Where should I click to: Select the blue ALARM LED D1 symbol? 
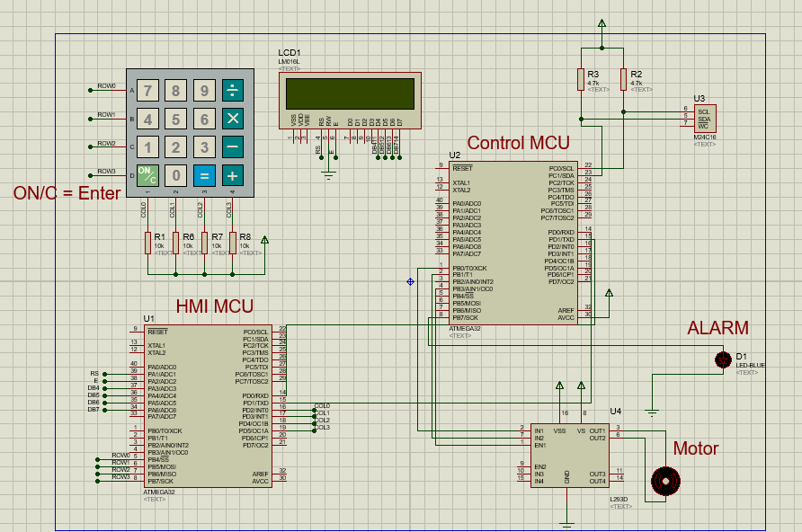click(x=725, y=358)
